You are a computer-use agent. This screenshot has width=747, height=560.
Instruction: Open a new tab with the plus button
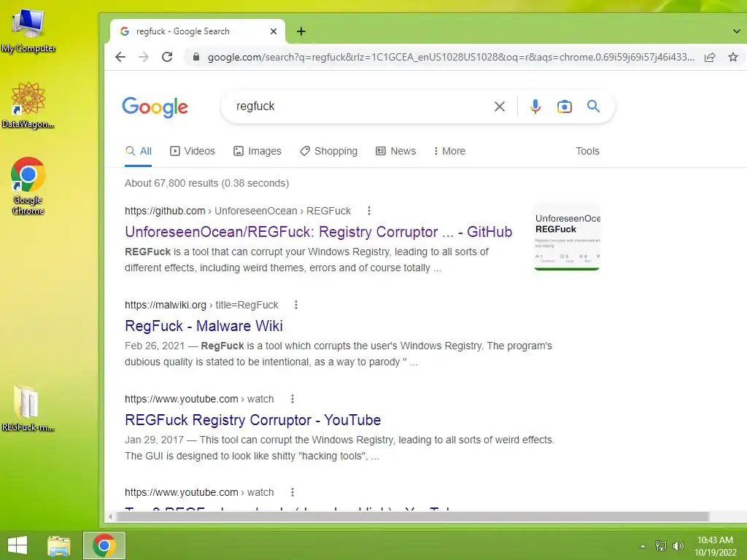pos(301,31)
